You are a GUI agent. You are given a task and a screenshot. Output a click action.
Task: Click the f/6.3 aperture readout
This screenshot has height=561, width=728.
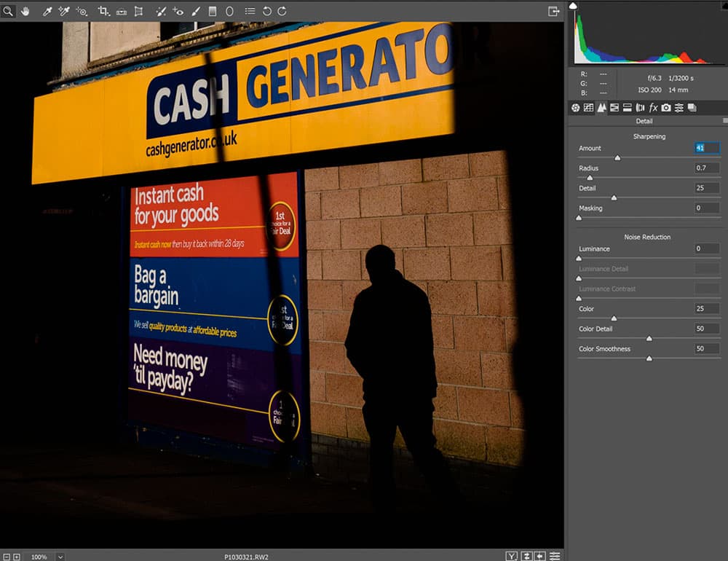(654, 78)
